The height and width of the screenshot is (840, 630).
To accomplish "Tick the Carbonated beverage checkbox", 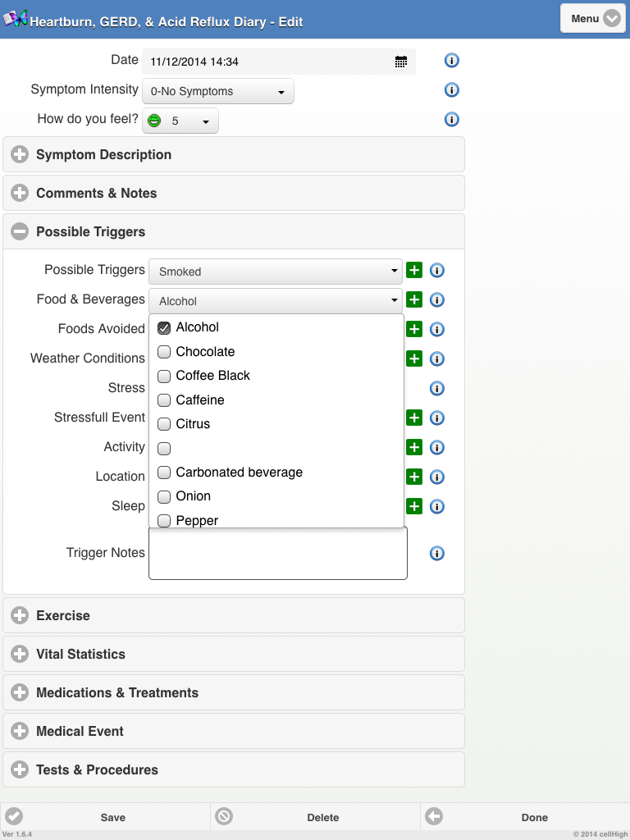I will 164,472.
